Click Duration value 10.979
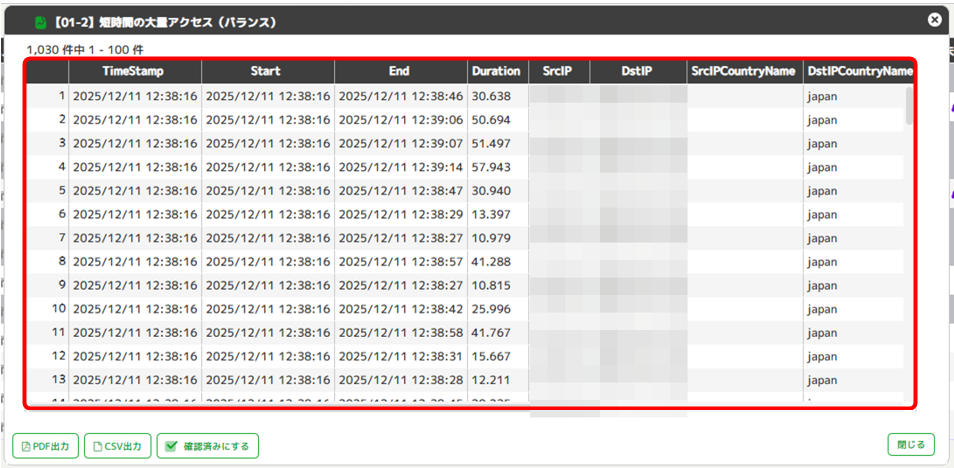 490,238
